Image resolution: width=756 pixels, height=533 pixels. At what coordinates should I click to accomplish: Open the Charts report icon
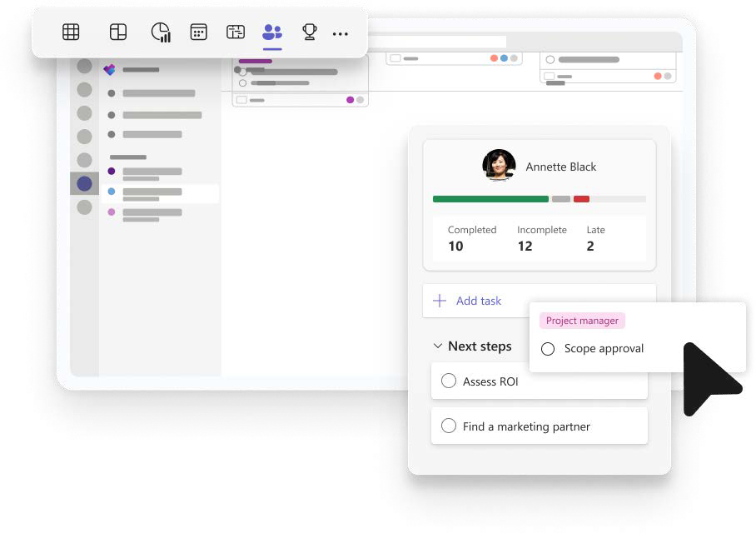point(161,32)
